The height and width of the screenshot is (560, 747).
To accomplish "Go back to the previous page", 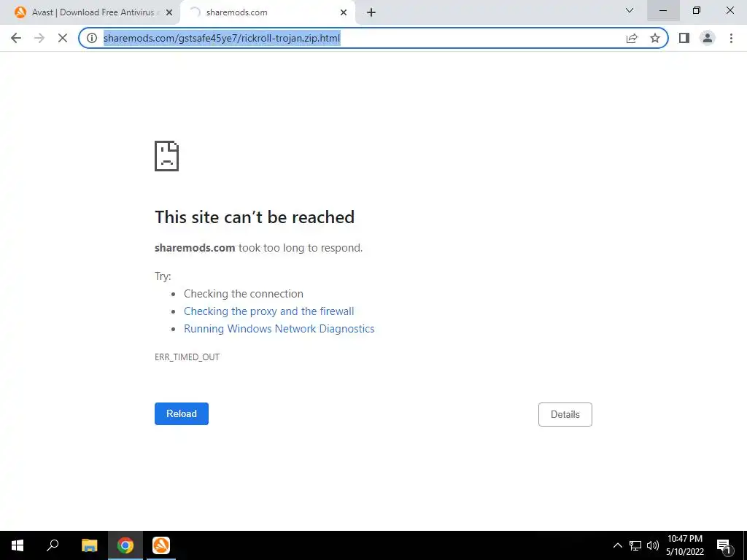I will [x=16, y=38].
